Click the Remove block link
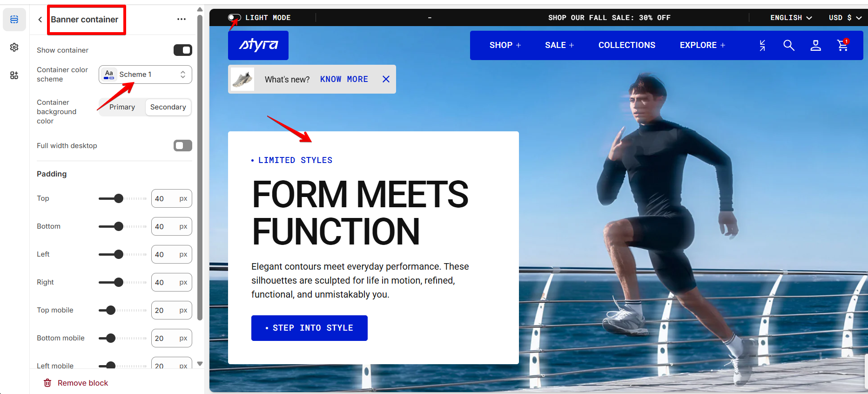868x394 pixels. pyautogui.click(x=76, y=383)
